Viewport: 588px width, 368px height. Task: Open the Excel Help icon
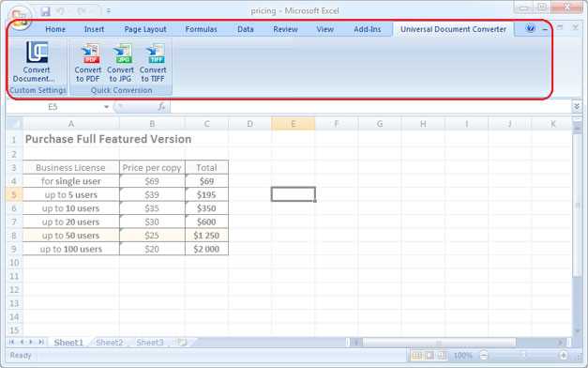(x=530, y=28)
